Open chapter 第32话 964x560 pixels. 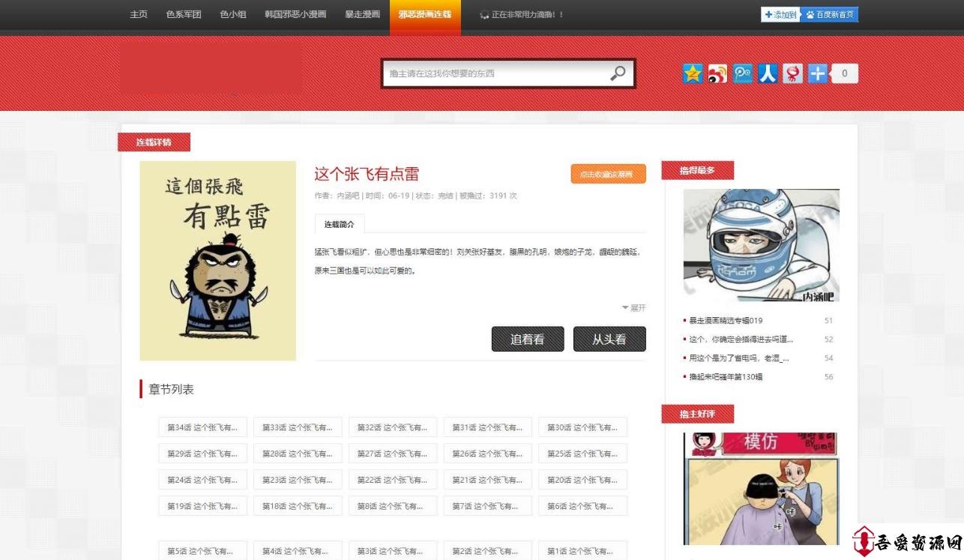393,427
